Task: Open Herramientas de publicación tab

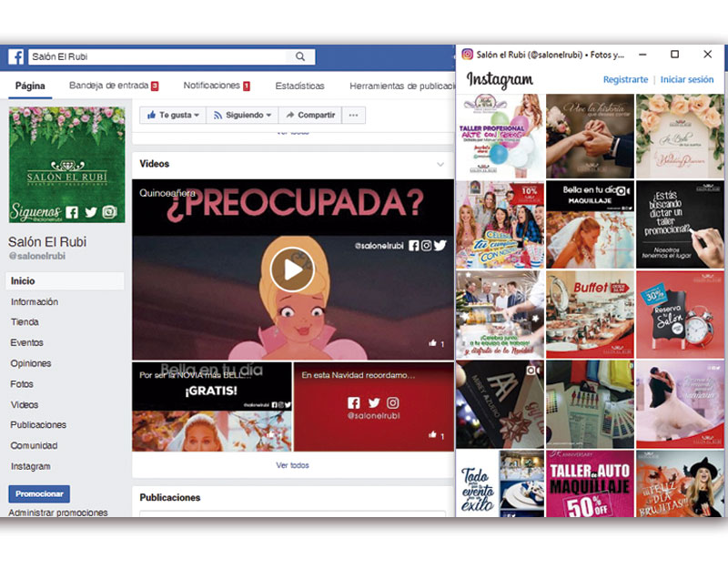Action: [x=402, y=86]
